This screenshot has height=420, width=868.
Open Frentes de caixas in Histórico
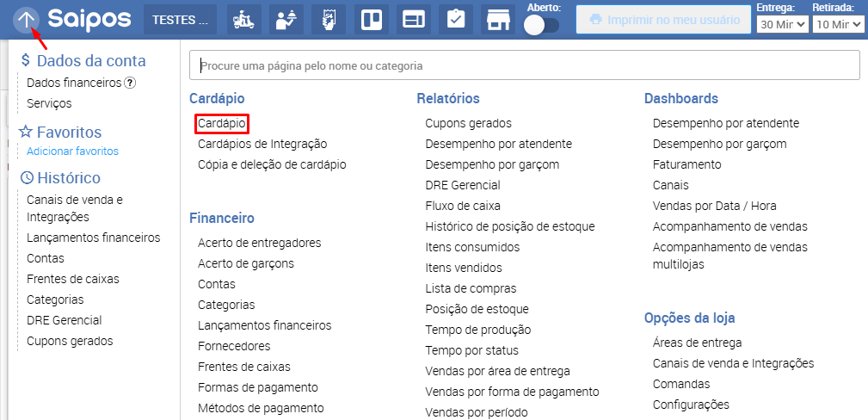73,279
